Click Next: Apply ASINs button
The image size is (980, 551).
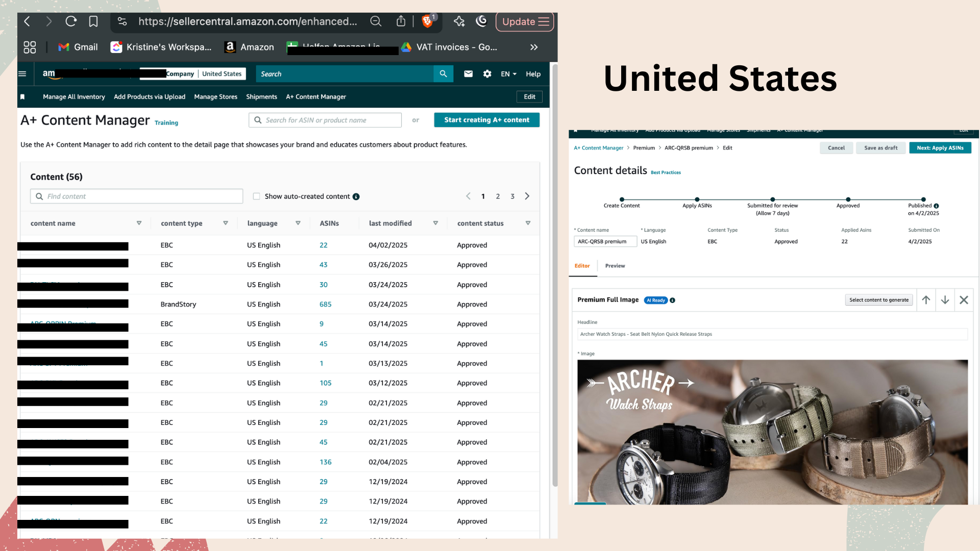point(940,148)
